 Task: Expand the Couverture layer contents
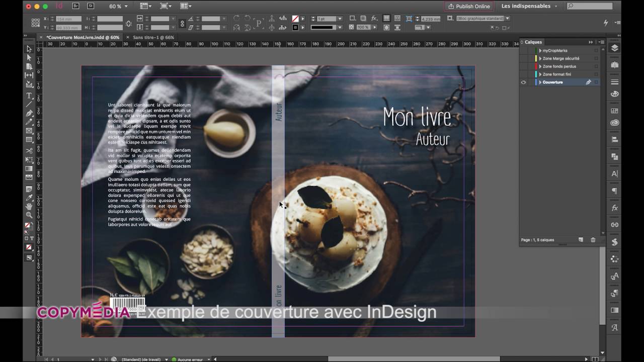[x=540, y=82]
